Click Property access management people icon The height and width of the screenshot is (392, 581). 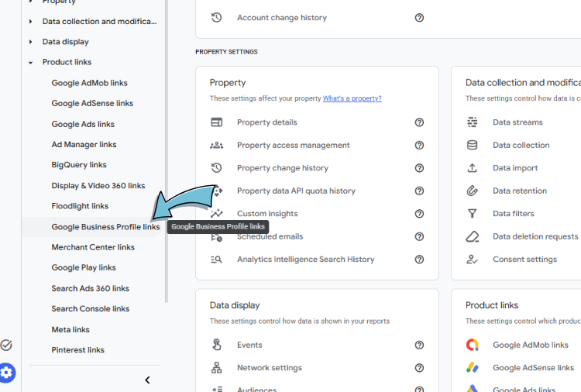coord(216,145)
